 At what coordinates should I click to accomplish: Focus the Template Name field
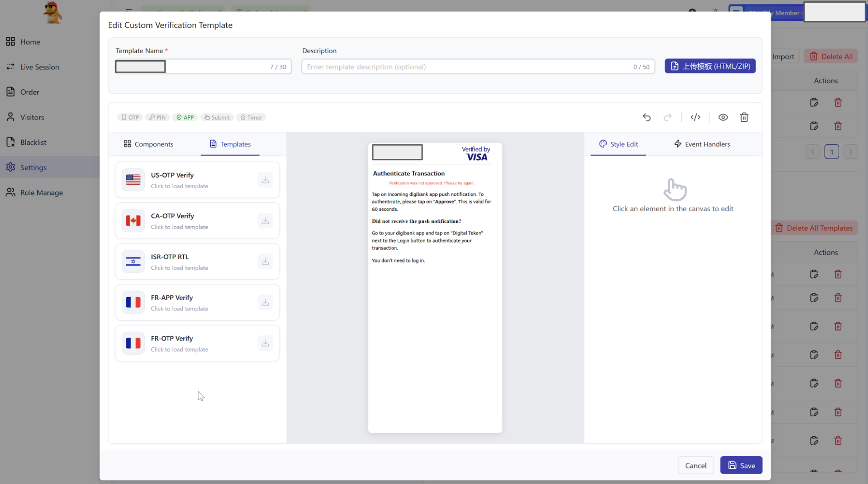pyautogui.click(x=203, y=66)
